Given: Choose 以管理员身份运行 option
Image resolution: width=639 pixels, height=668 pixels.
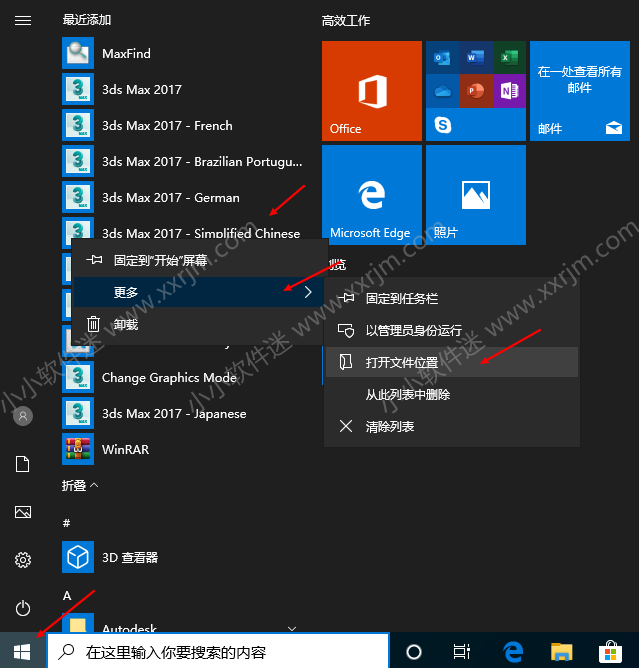Looking at the screenshot, I should click(414, 330).
